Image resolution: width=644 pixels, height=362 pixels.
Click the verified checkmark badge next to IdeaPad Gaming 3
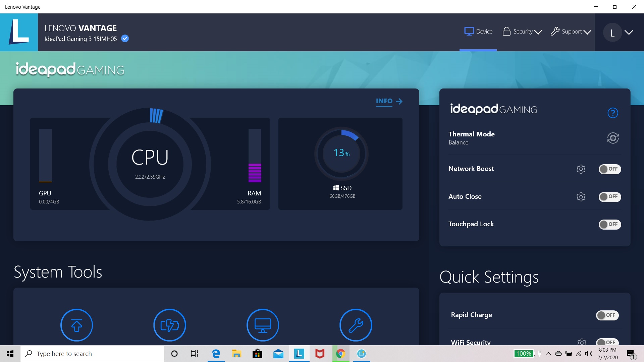coord(125,39)
